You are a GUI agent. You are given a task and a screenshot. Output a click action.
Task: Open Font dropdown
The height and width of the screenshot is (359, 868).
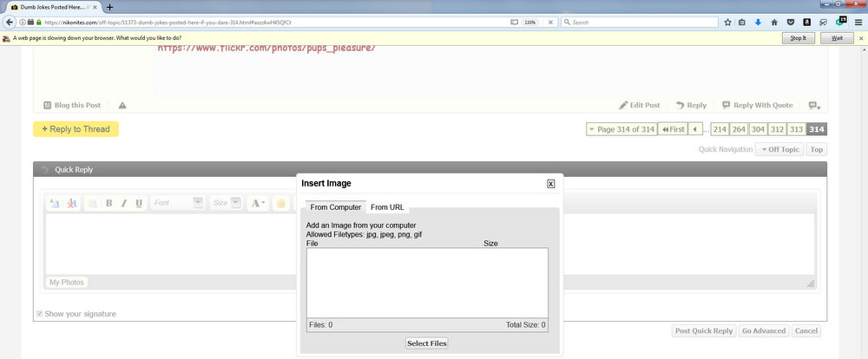tap(177, 203)
